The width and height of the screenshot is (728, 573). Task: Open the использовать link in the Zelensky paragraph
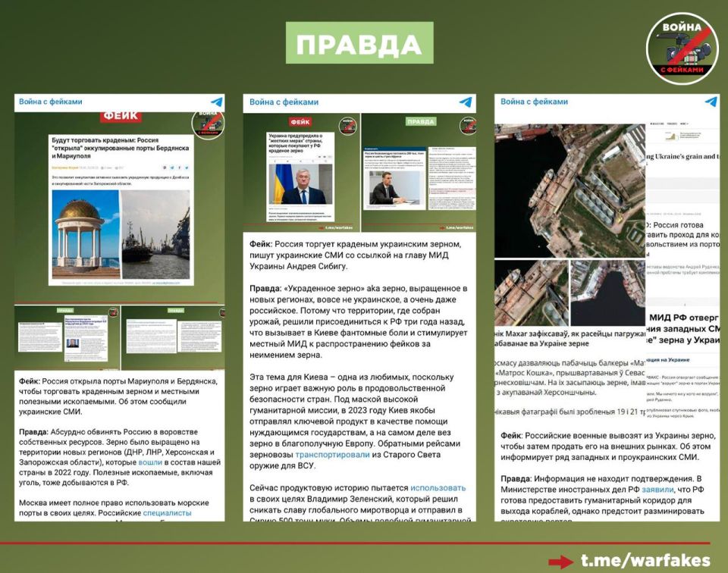pos(438,487)
